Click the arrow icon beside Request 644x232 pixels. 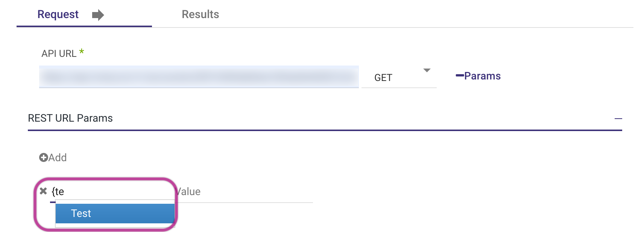click(98, 15)
